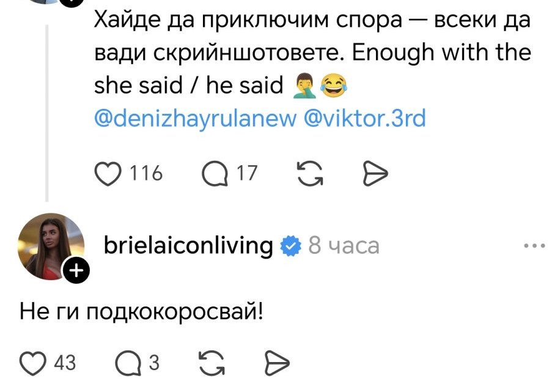Share brielaiconliving's reply via send icon
This screenshot has height=392, width=552.
[276, 363]
